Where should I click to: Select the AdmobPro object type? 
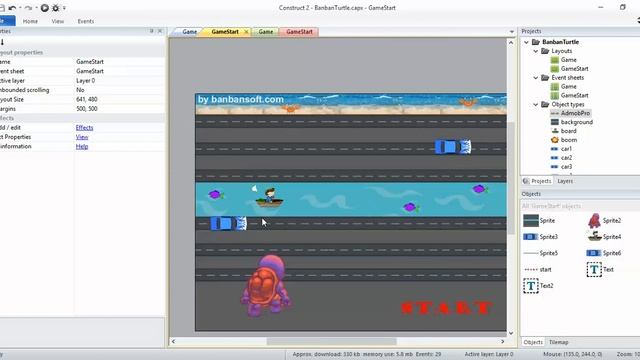(x=575, y=113)
